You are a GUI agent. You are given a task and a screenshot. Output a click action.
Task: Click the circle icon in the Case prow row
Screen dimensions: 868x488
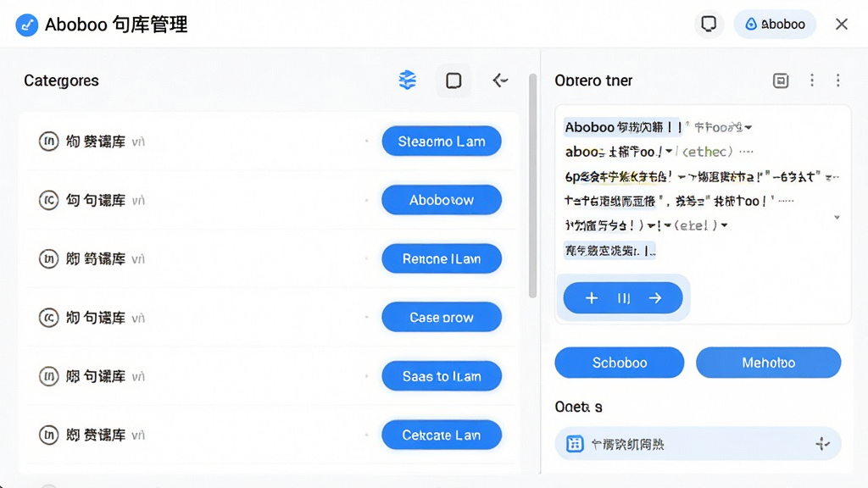click(x=48, y=318)
